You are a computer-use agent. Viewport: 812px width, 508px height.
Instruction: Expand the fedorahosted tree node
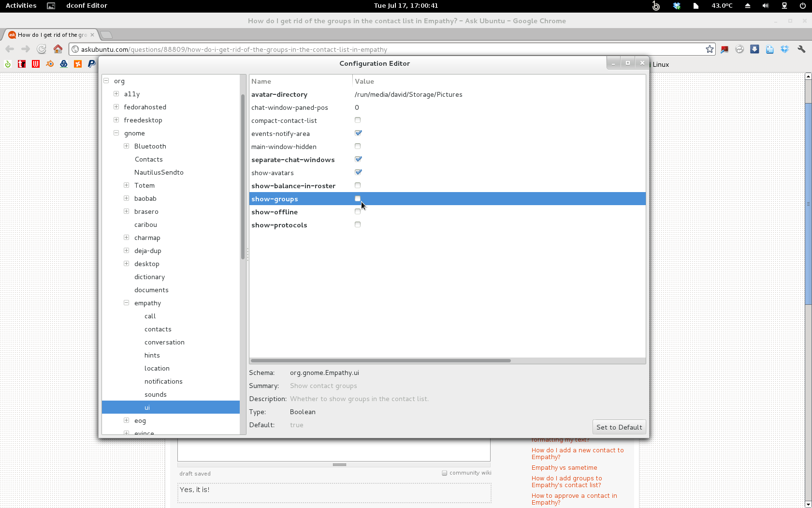(116, 107)
